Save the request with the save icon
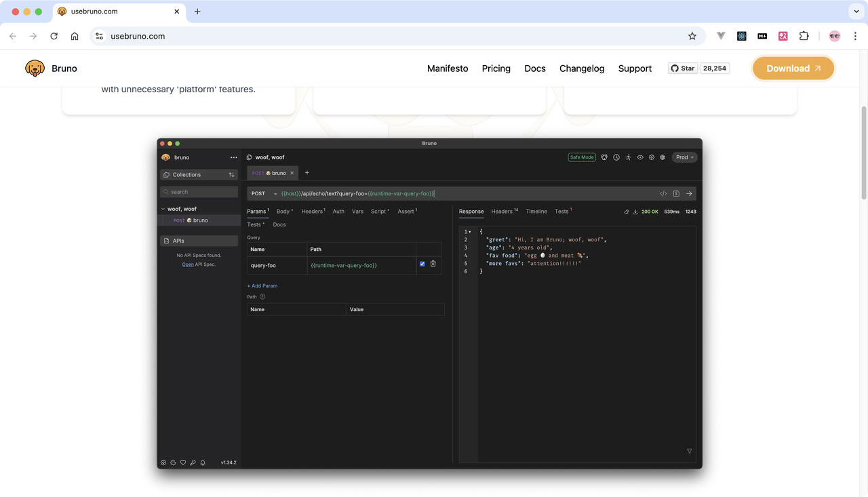 click(676, 194)
